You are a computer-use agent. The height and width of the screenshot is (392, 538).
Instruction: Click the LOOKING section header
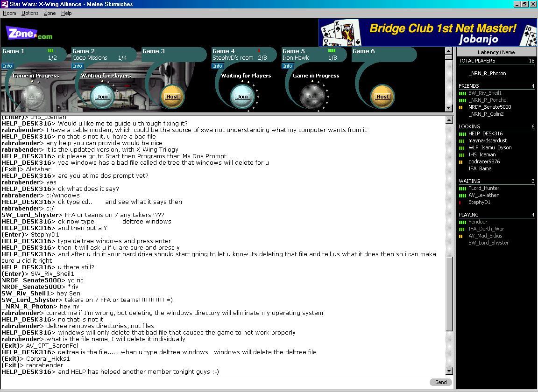(x=496, y=126)
